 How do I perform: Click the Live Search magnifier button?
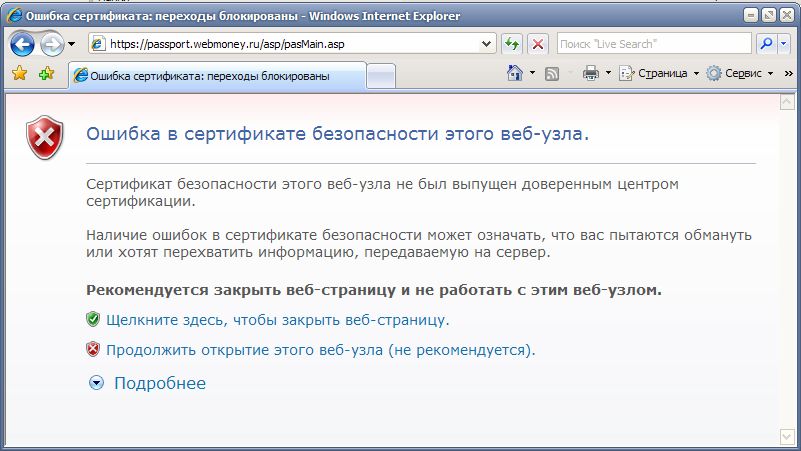pos(765,44)
